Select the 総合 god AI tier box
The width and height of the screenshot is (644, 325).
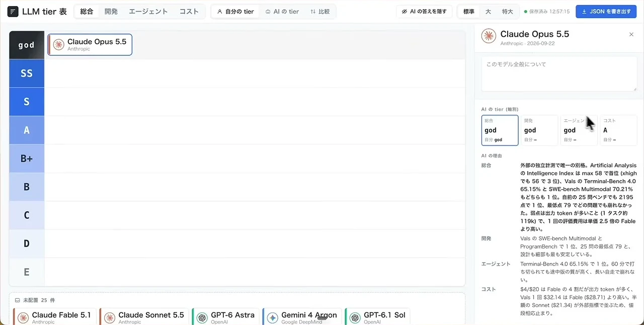(x=500, y=130)
